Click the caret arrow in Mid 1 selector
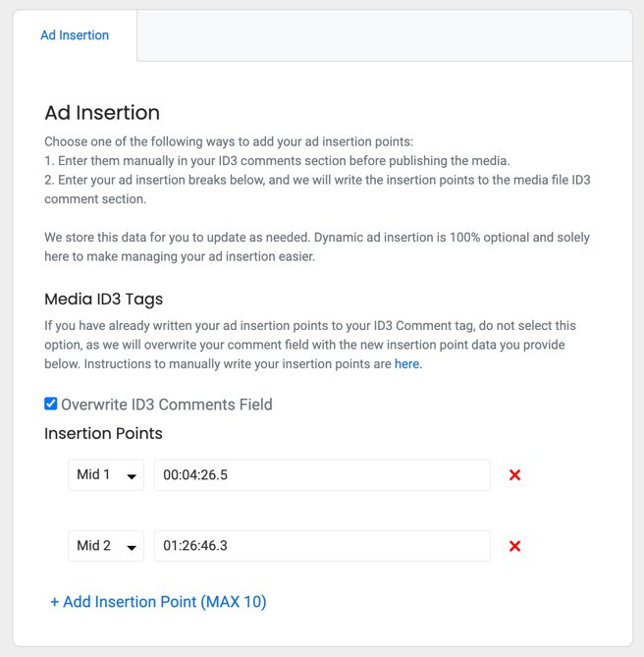 [132, 476]
